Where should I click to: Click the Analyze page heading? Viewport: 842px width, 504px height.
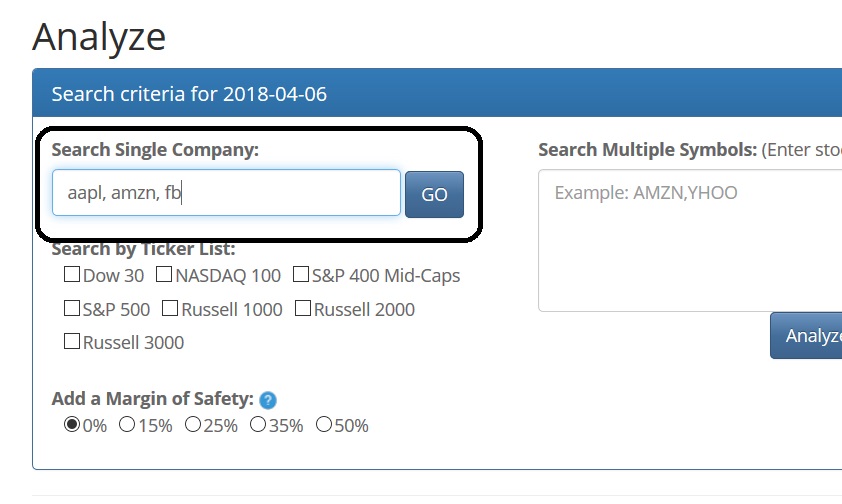click(x=99, y=36)
